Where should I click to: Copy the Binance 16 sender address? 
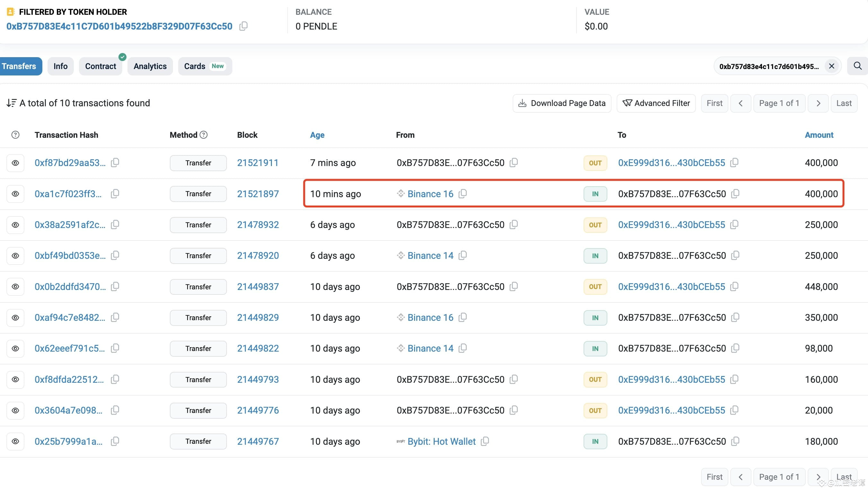tap(463, 194)
